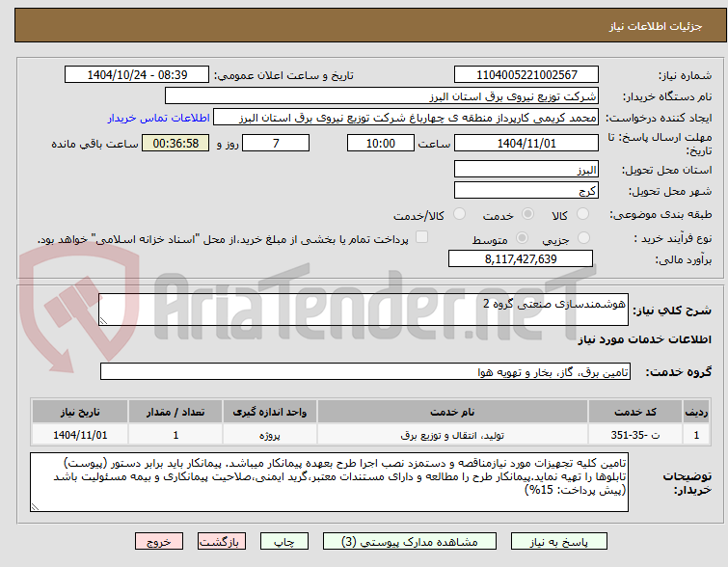The image size is (728, 567).
Task: Open مشاهده مدارک پیوستی (3) attachments
Action: click(x=410, y=542)
